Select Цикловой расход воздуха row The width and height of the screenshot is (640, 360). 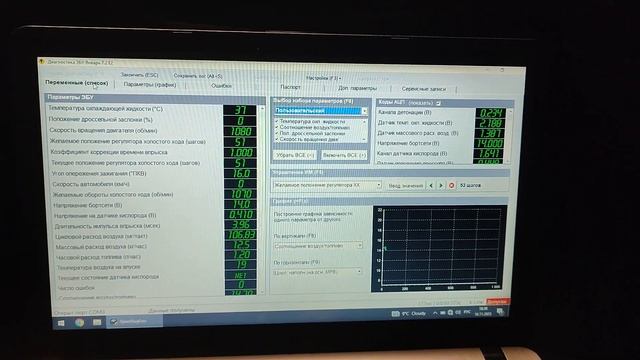coord(157,236)
